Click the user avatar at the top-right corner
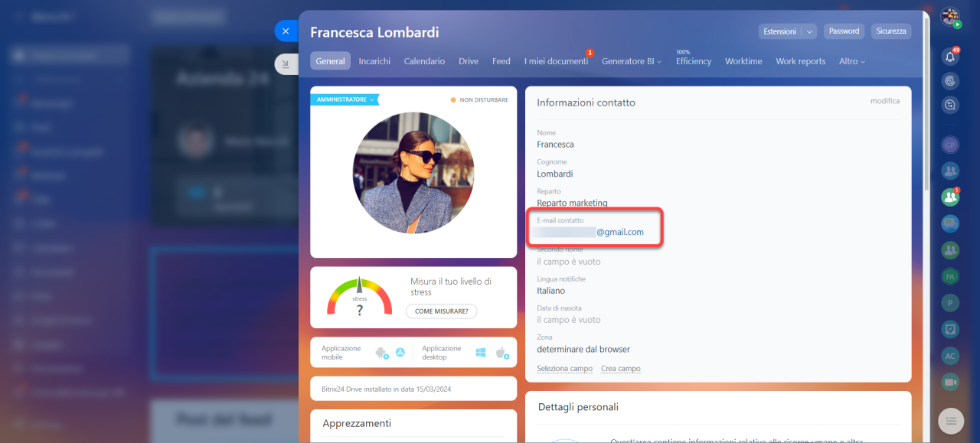The image size is (980, 443). tap(950, 17)
